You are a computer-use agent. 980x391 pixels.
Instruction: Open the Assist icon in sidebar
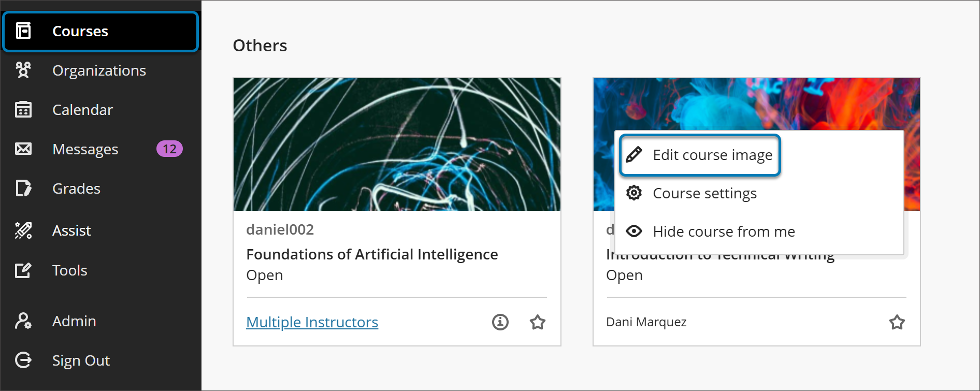tap(23, 230)
